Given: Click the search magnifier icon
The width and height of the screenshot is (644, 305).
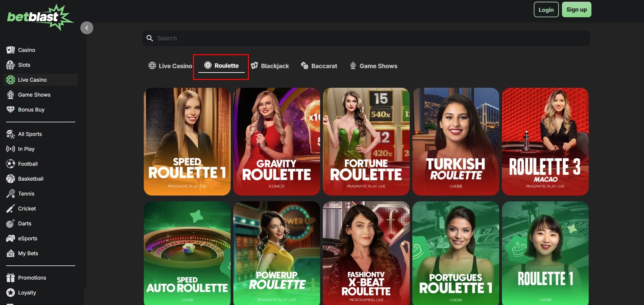Looking at the screenshot, I should (x=150, y=38).
